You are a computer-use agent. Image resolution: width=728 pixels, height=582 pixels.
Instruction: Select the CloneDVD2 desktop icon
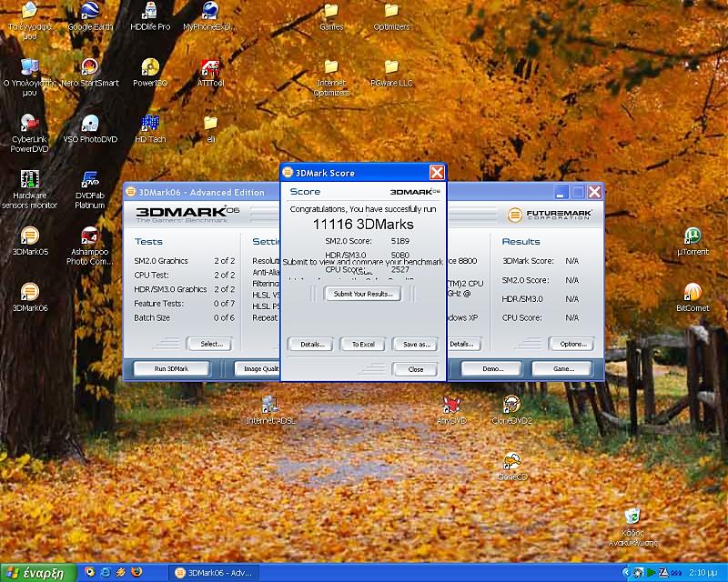pyautogui.click(x=511, y=410)
